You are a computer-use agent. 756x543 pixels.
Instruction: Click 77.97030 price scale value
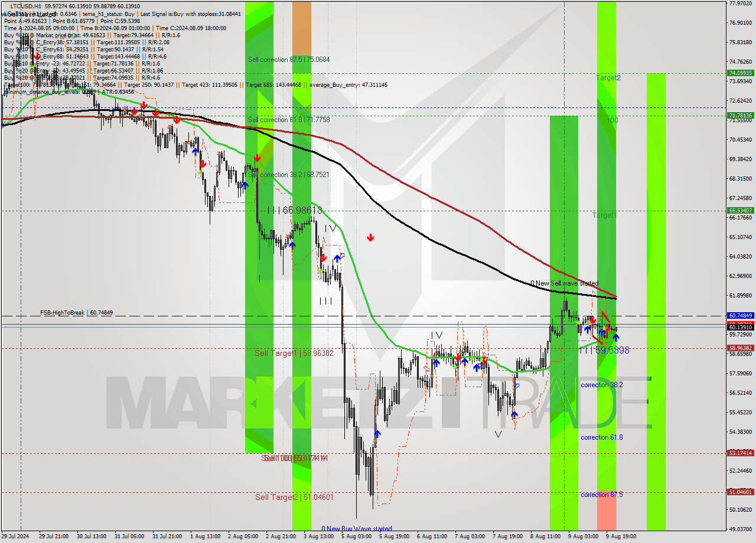(740, 4)
